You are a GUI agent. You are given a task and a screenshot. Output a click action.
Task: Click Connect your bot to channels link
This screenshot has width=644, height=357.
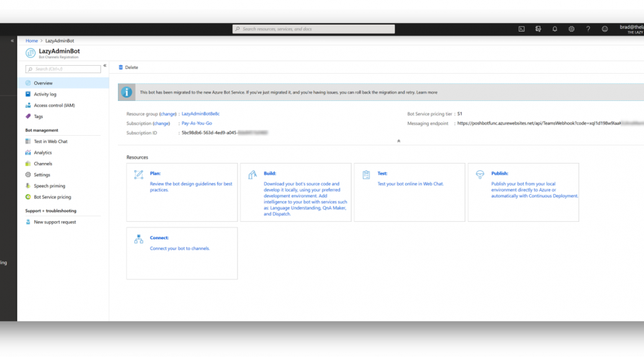point(180,249)
